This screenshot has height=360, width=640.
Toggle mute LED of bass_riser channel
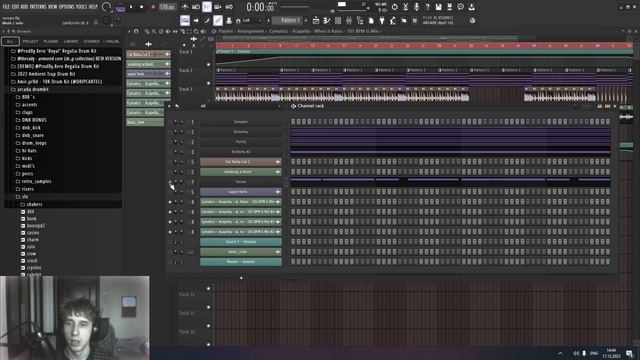[170, 252]
